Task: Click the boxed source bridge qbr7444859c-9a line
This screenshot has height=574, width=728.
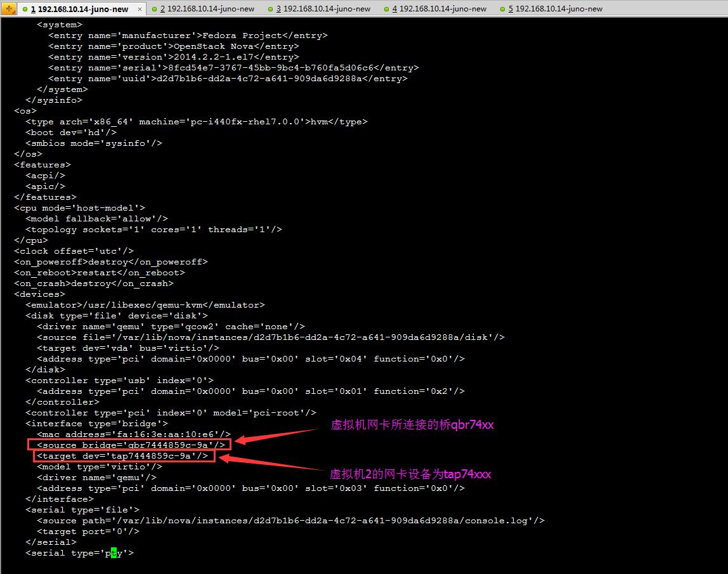Action: (x=130, y=445)
